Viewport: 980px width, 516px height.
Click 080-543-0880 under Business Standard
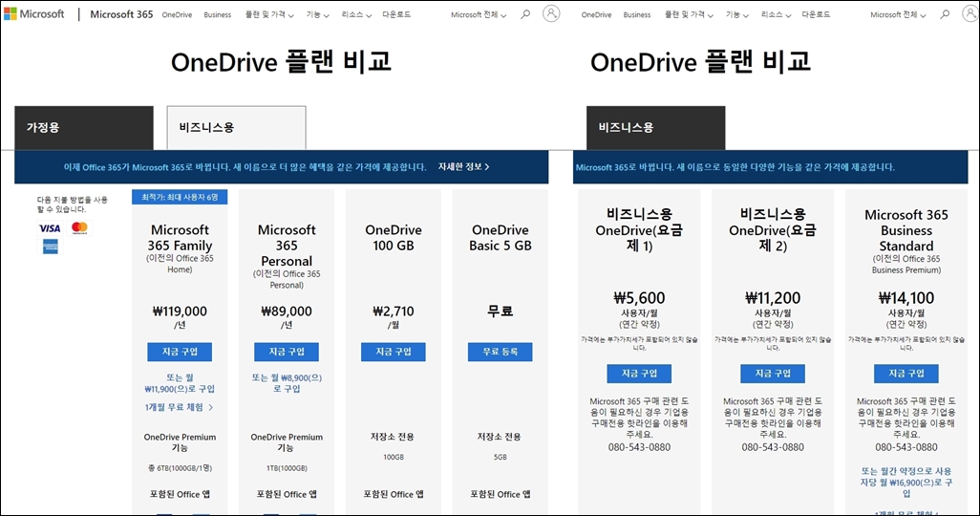pos(906,447)
